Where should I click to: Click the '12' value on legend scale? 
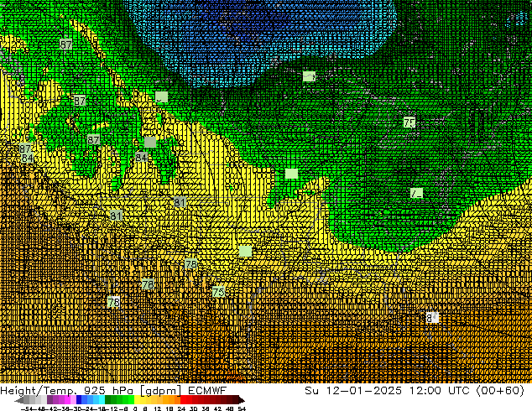(158, 408)
